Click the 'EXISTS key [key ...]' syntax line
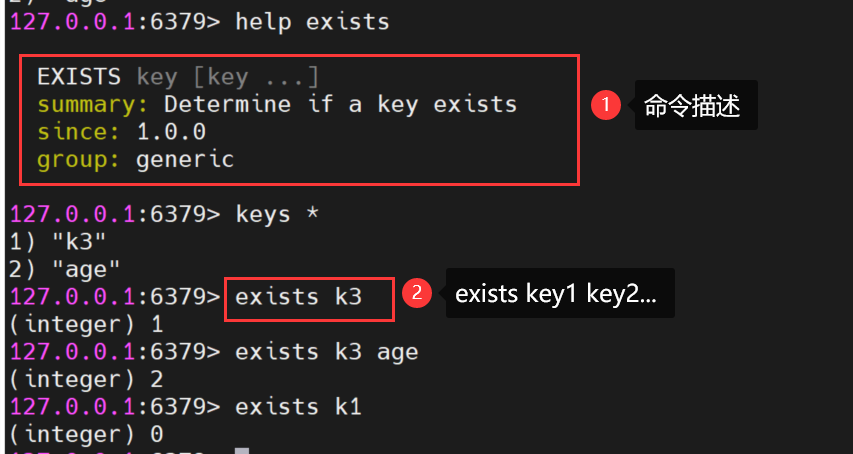Image resolution: width=853 pixels, height=454 pixels. coord(178,77)
